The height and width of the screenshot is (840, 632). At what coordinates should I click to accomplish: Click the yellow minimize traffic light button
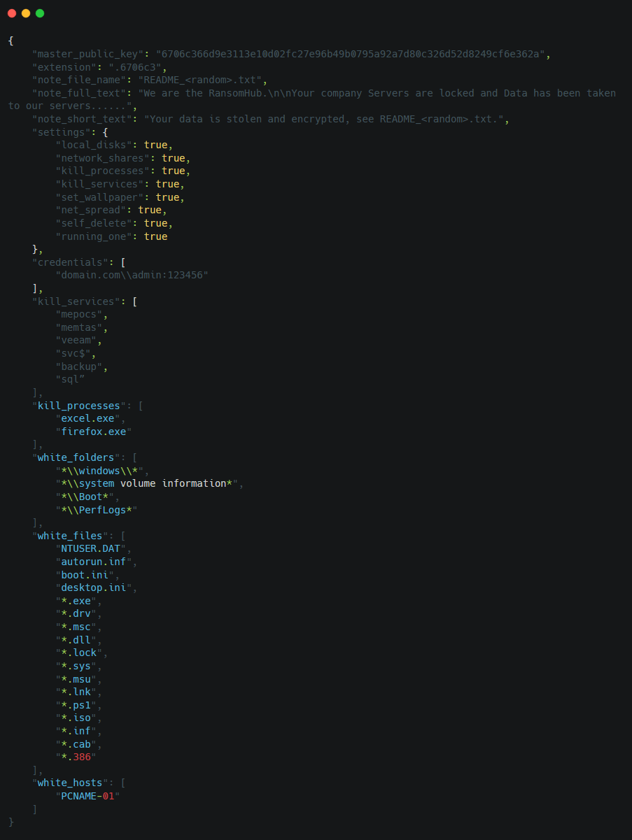point(25,13)
